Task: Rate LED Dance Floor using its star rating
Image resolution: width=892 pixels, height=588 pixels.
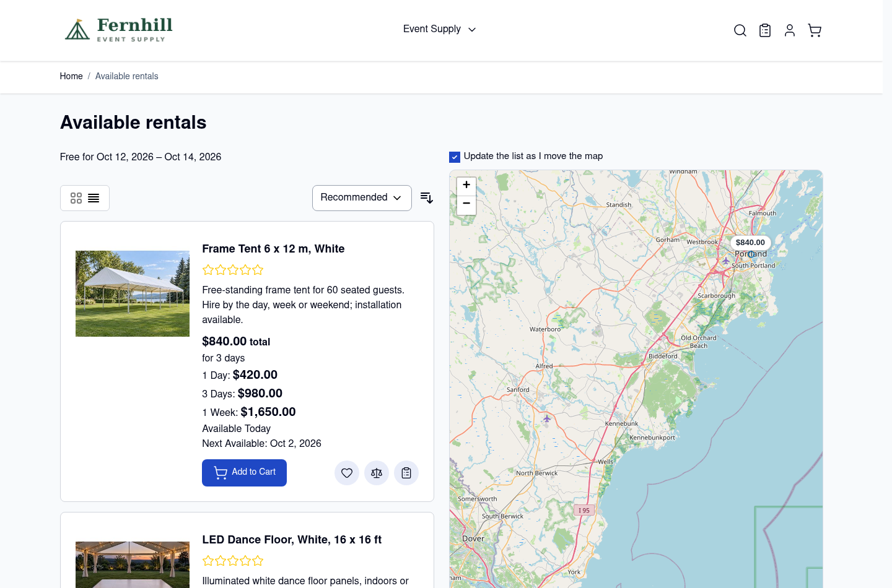Action: 233,561
